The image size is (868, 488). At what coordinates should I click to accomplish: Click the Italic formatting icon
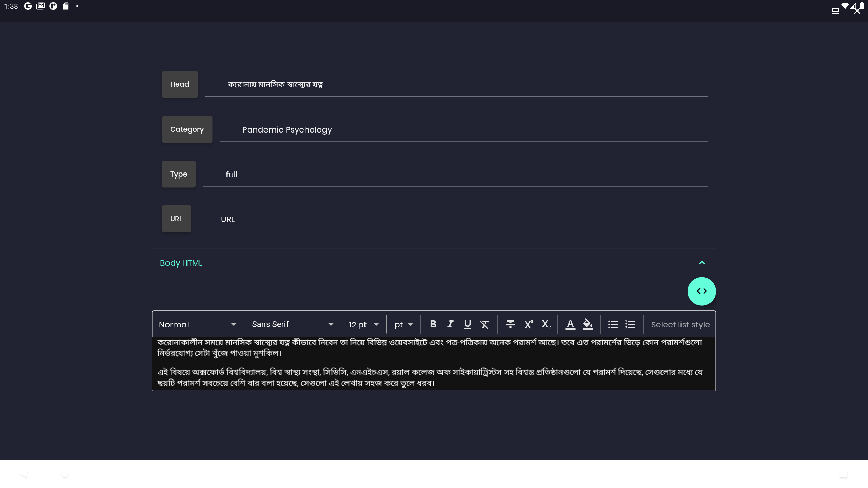(450, 324)
